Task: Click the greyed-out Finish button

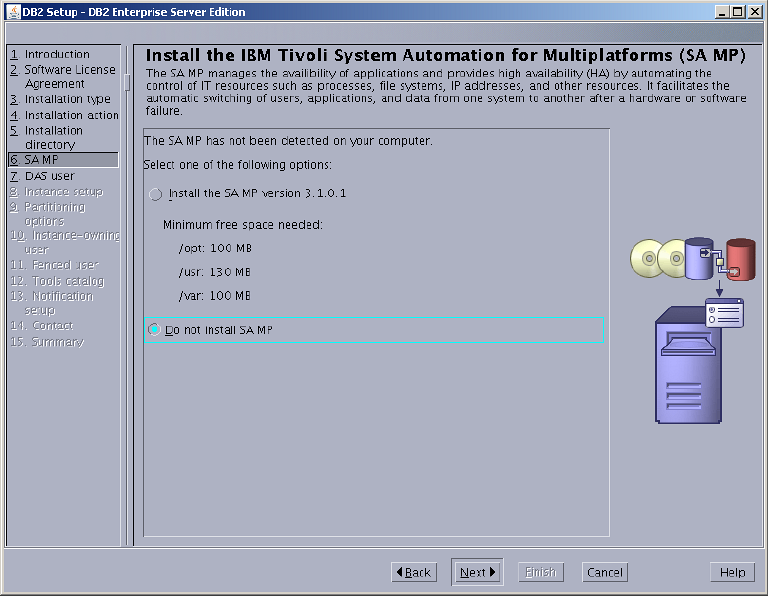Action: 541,572
